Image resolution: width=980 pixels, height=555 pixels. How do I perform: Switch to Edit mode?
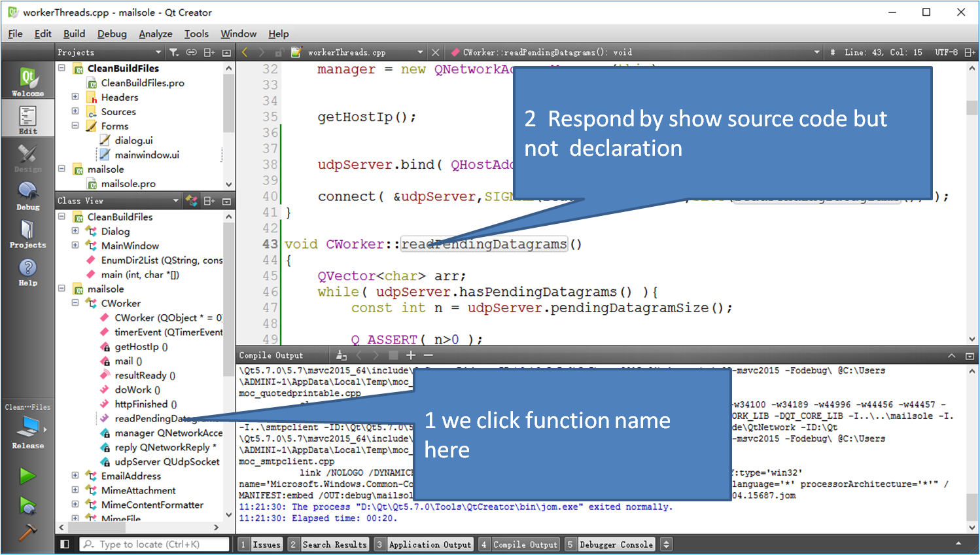[27, 120]
